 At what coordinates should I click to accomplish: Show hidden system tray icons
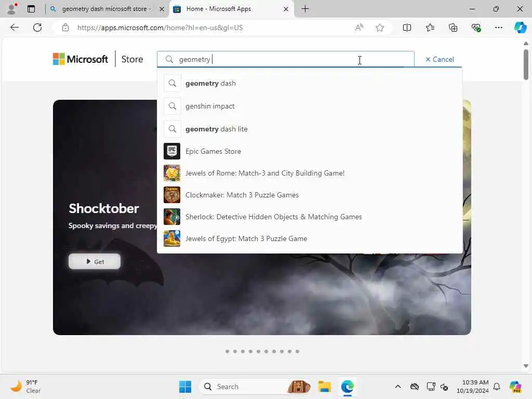click(x=398, y=387)
